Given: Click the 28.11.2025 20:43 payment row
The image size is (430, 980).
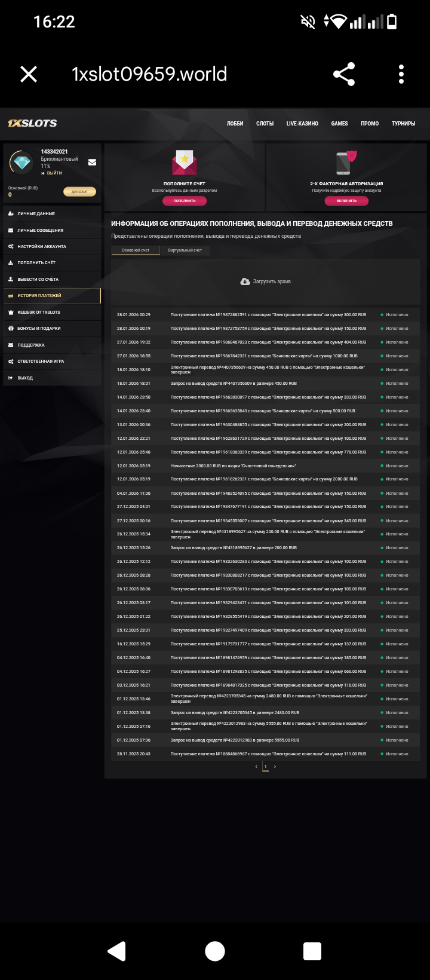Looking at the screenshot, I should [265, 754].
